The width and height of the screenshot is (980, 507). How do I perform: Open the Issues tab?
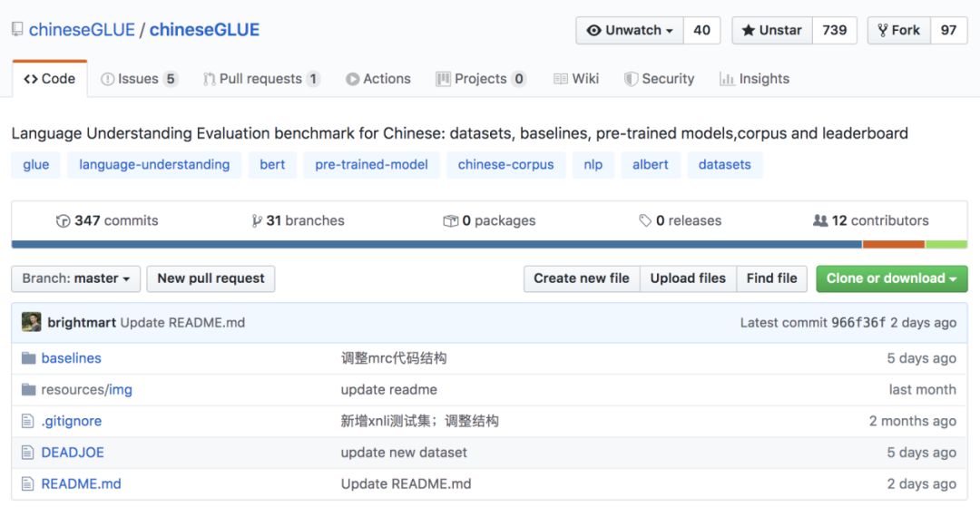[x=139, y=79]
